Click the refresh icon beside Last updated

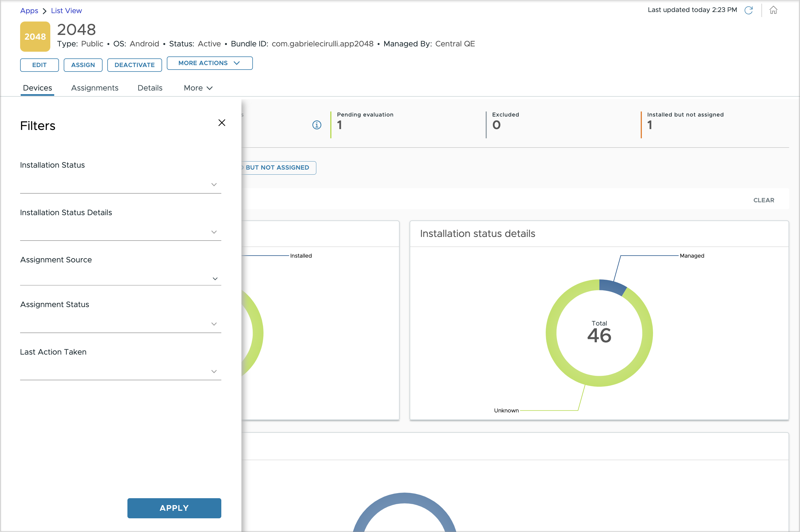(748, 10)
